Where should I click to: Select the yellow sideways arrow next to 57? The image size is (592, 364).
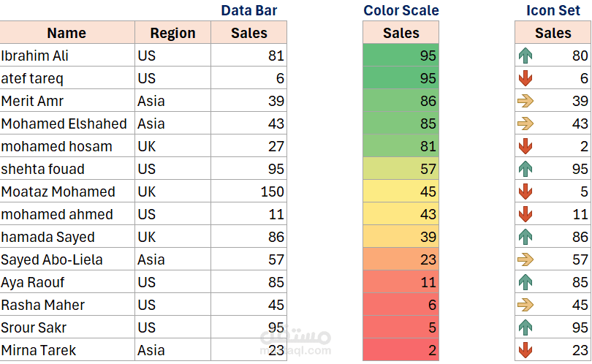point(525,259)
